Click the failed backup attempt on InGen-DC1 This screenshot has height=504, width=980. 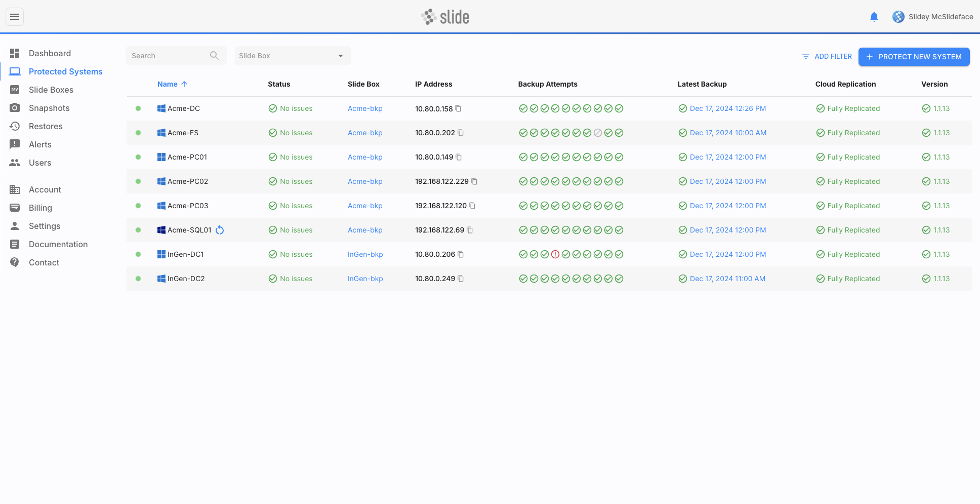coord(555,254)
